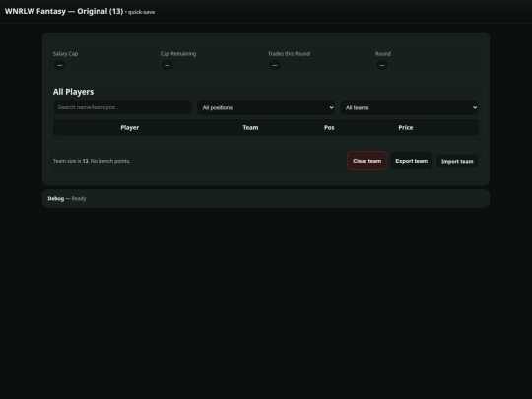The width and height of the screenshot is (532, 399).
Task: Click the Trades this Round value pill
Action: point(275,65)
